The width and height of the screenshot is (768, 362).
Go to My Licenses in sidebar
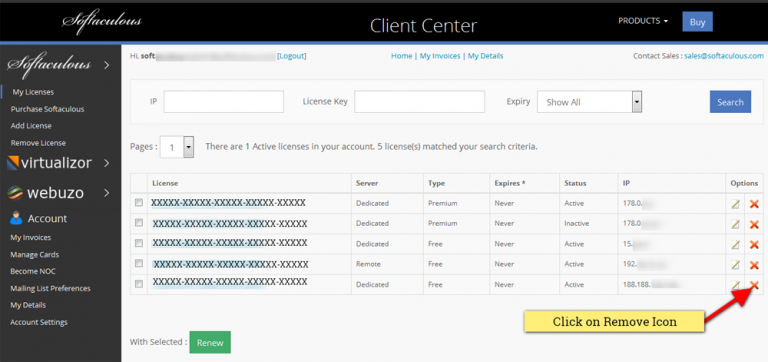32,92
